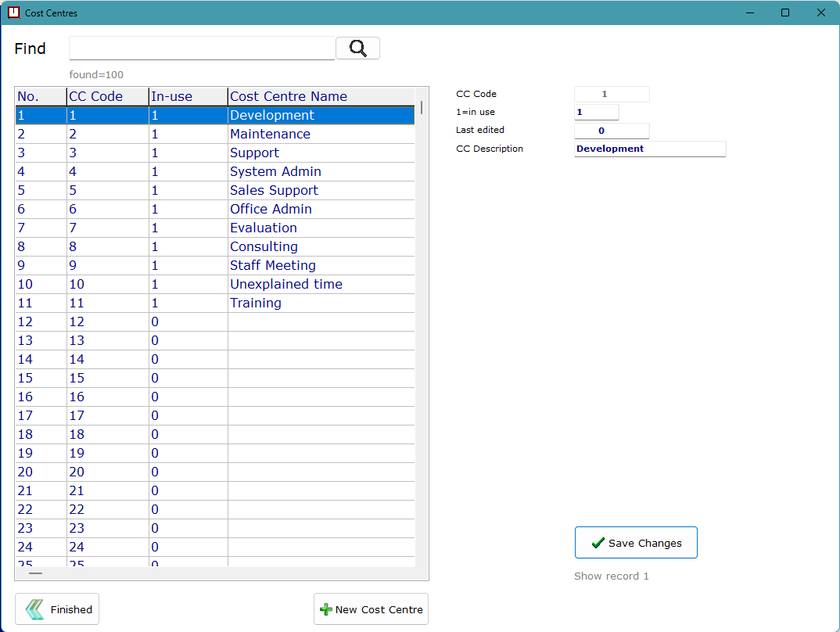Maximize the Cost Centres window
840x632 pixels.
[x=785, y=13]
